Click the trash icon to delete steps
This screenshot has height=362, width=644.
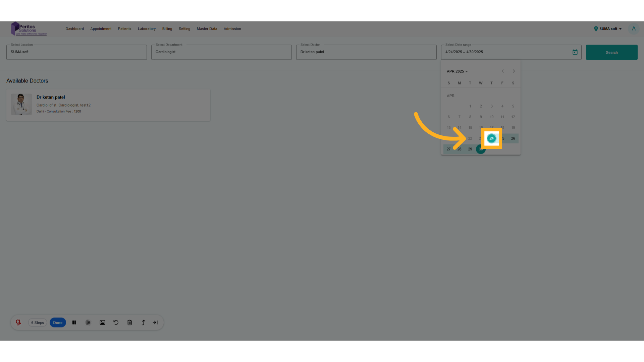pyautogui.click(x=129, y=322)
